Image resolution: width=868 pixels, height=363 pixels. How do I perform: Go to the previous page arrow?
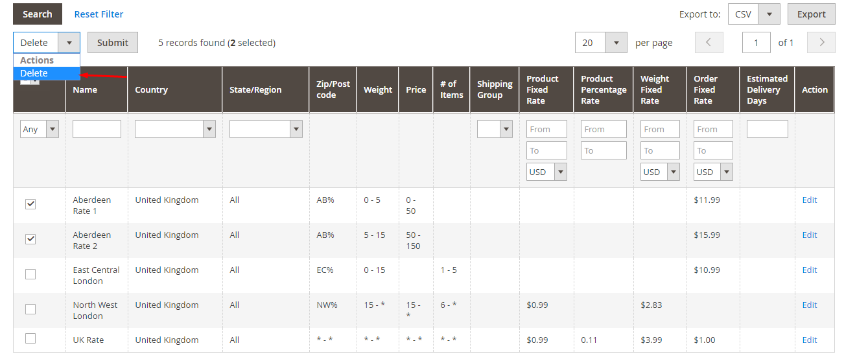click(709, 43)
